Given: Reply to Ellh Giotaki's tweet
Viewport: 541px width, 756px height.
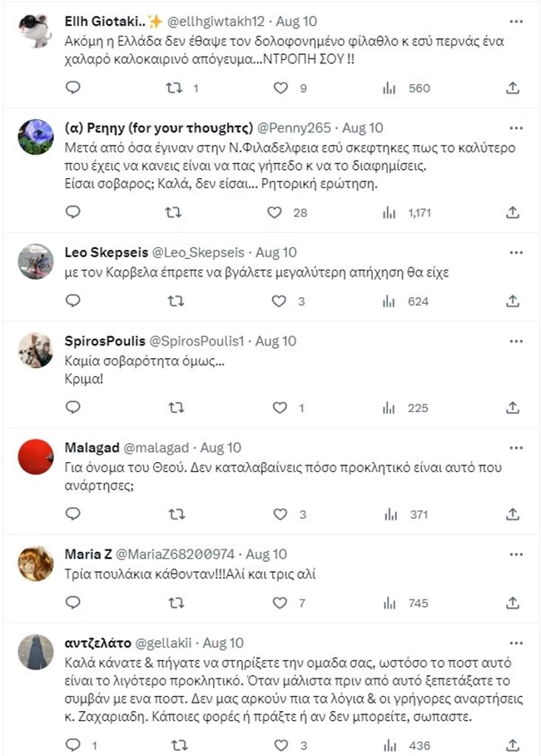Looking at the screenshot, I should [x=72, y=87].
